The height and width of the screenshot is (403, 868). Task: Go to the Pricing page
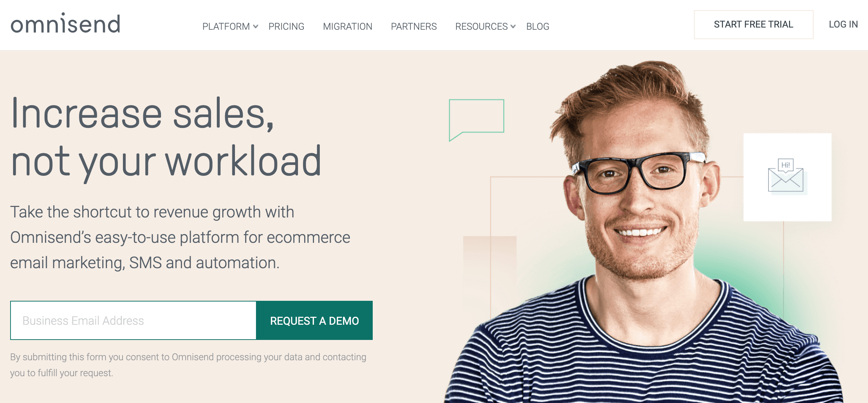point(286,26)
